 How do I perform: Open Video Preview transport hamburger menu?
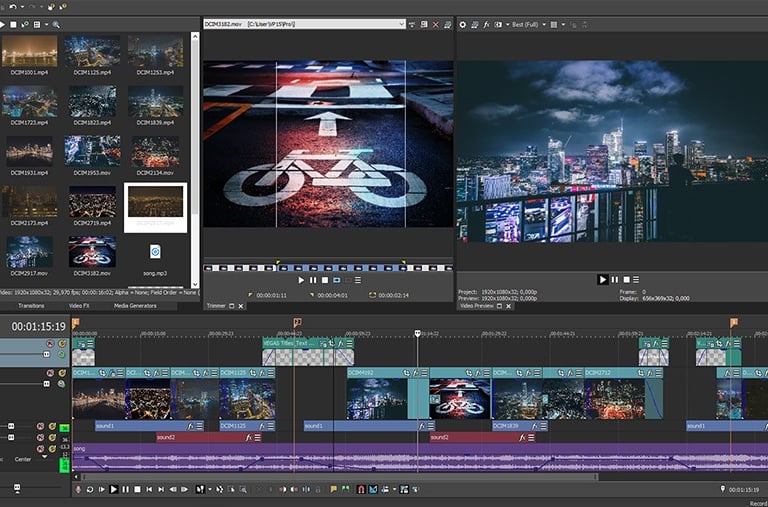click(x=636, y=280)
